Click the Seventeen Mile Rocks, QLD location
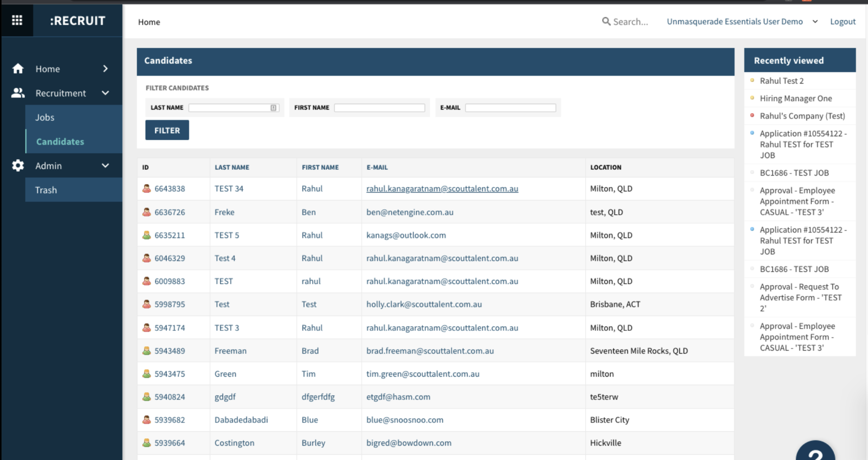Screen dimensions: 868x460 coord(639,351)
